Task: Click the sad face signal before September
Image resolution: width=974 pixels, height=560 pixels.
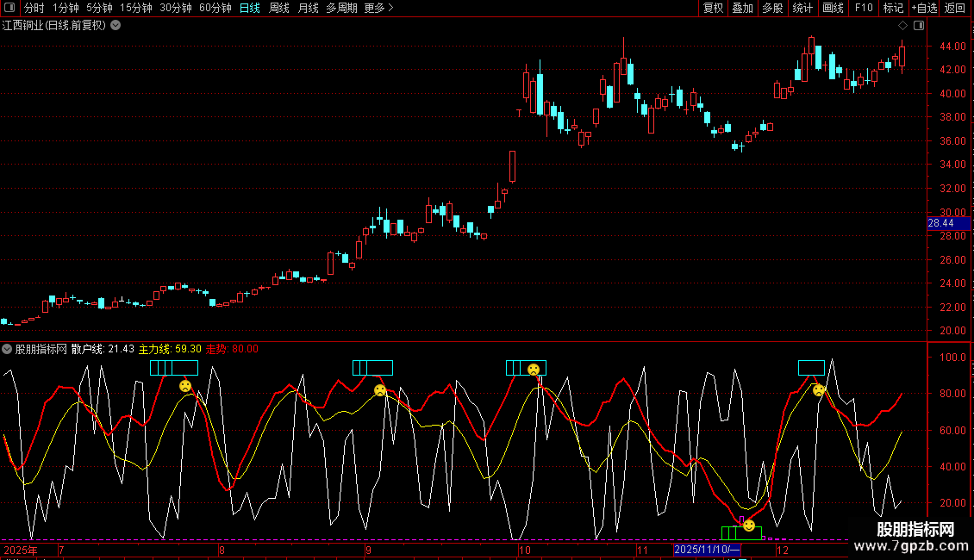Action: 380,390
